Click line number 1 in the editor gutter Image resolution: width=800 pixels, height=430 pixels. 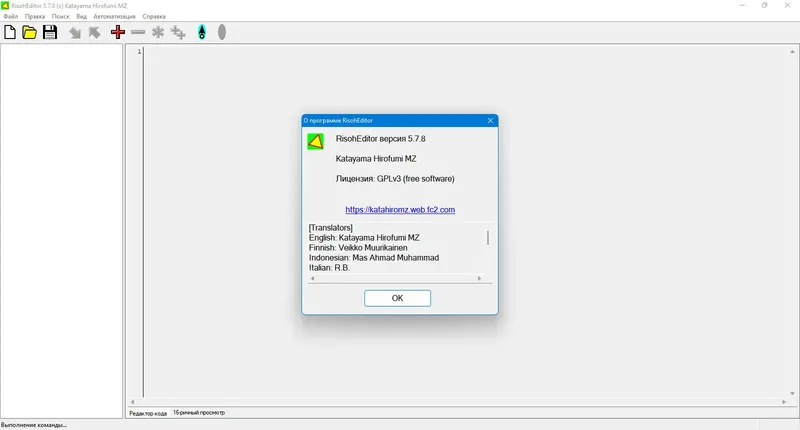[x=139, y=52]
